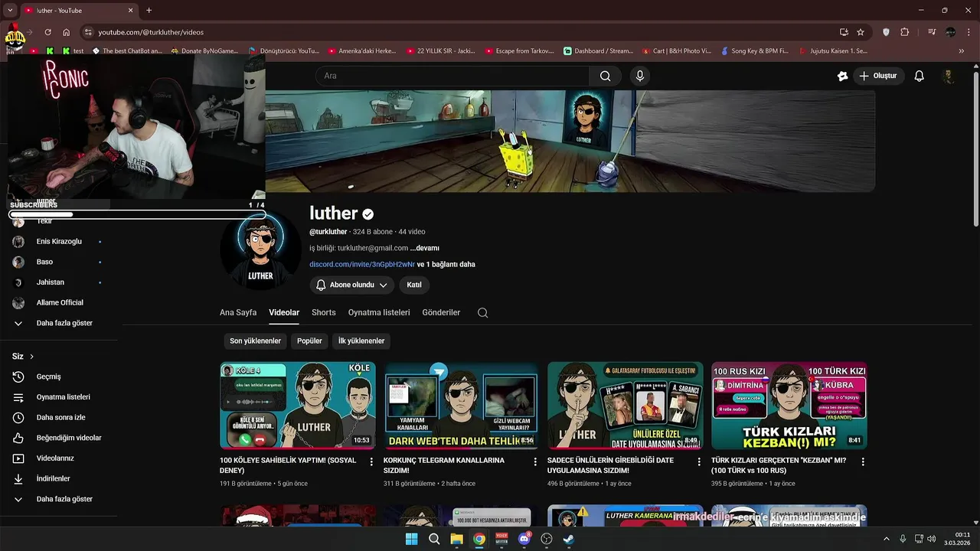This screenshot has width=980, height=551.
Task: Open options menu for DATE UYGULAMASINA video
Action: coord(699,461)
